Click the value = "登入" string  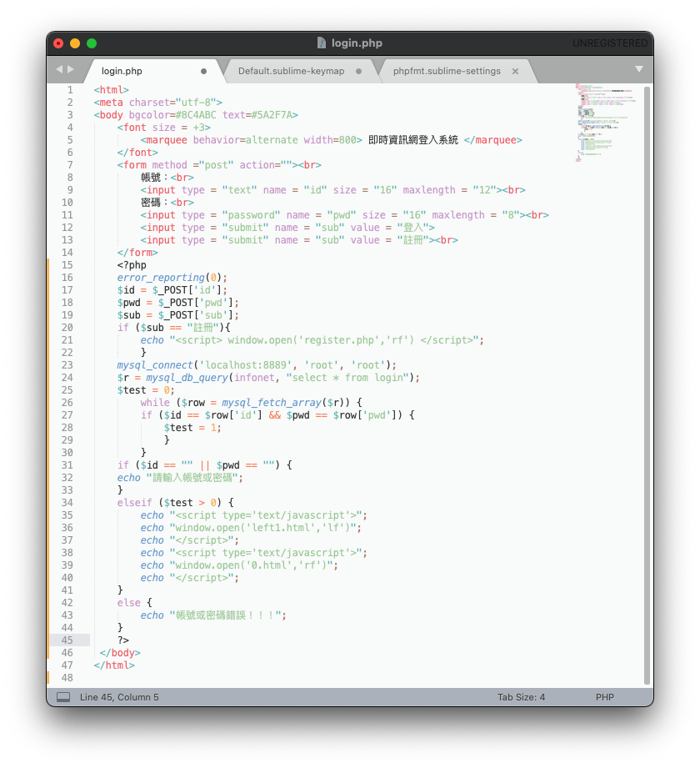point(390,228)
